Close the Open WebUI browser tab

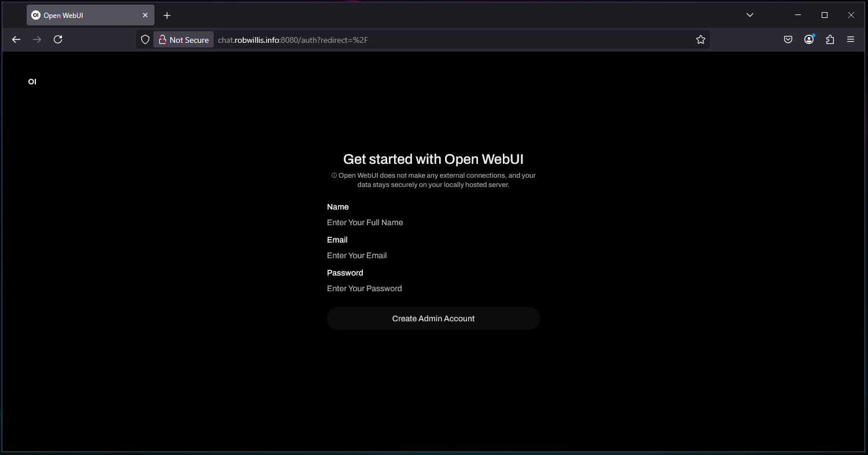(145, 16)
